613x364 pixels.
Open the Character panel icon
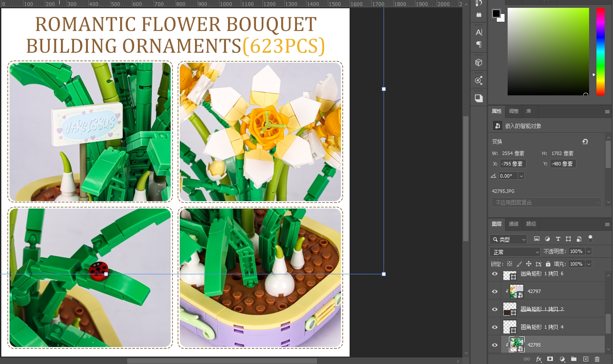click(x=479, y=32)
